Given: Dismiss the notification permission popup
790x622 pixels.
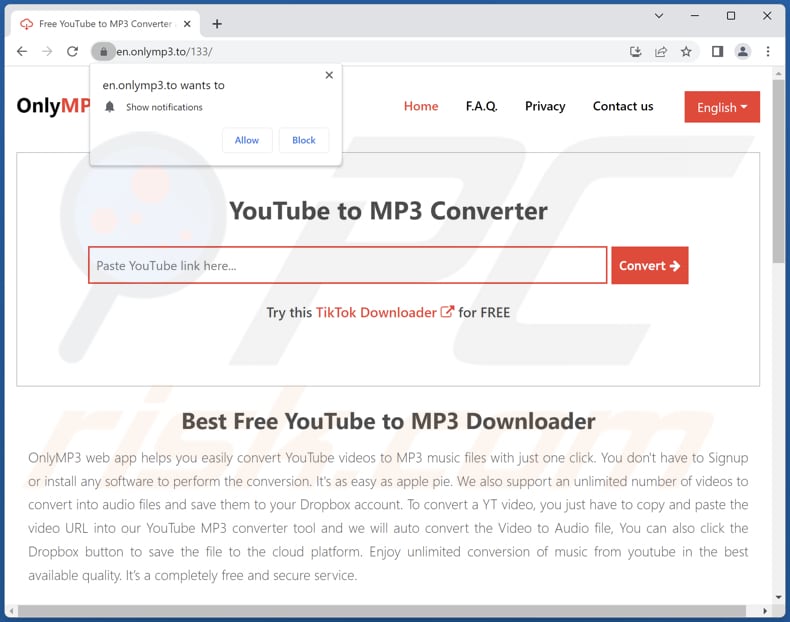Looking at the screenshot, I should (329, 75).
